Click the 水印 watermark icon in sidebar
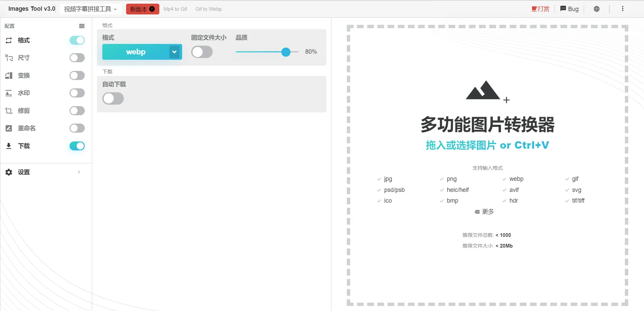 point(9,93)
